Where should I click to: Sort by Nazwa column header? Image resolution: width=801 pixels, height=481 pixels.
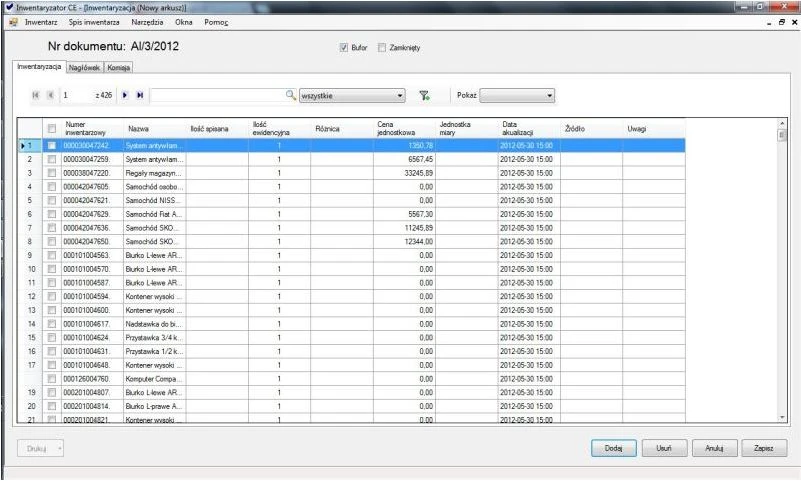coord(154,128)
